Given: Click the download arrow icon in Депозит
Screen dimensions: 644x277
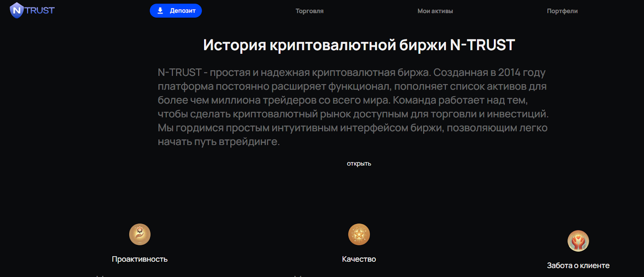Looking at the screenshot, I should 160,11.
